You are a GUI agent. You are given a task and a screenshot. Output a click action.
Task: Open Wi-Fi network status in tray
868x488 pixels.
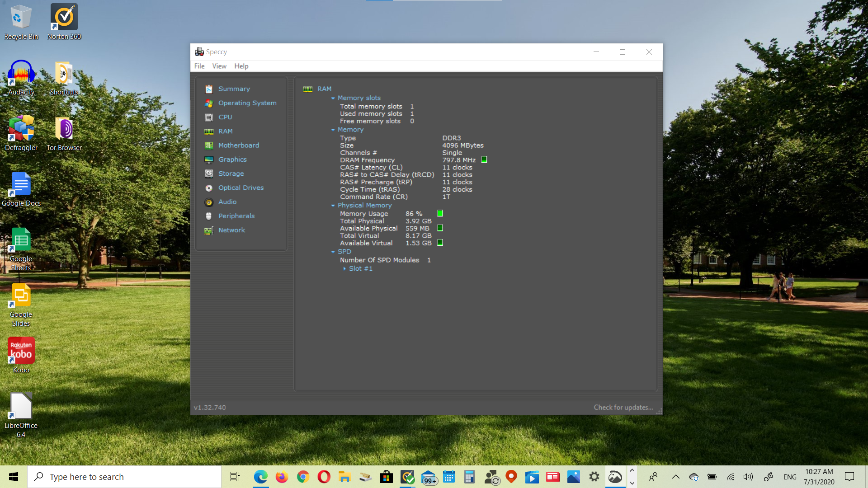[x=730, y=477]
